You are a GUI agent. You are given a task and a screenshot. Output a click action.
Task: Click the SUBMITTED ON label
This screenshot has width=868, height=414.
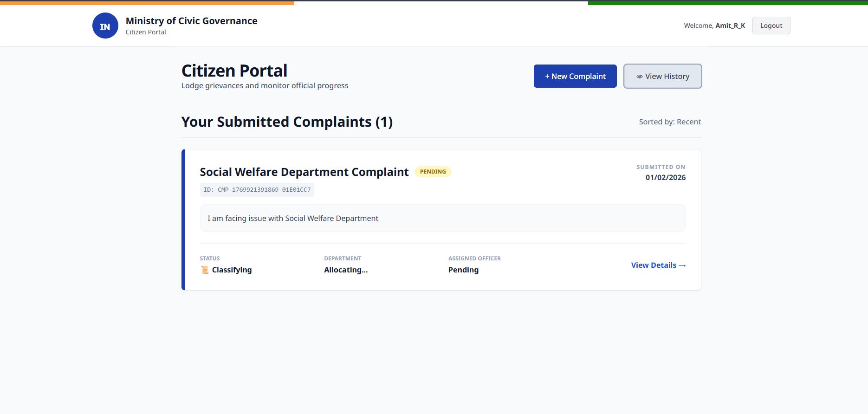coord(661,167)
